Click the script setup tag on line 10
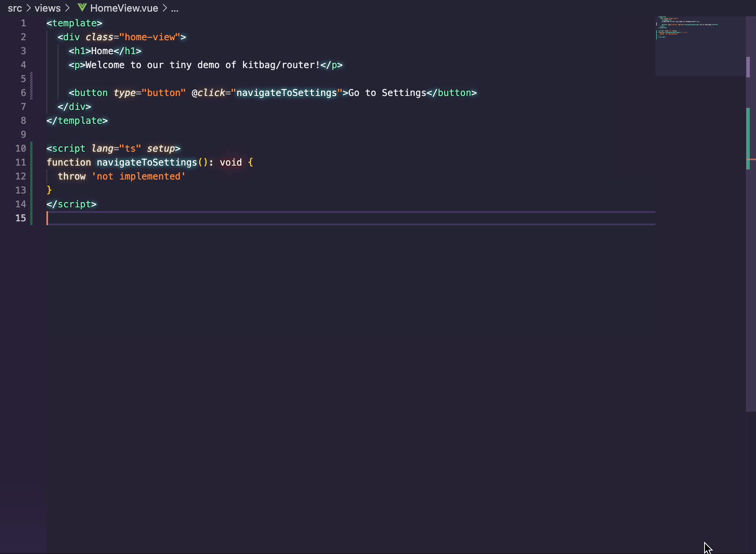This screenshot has height=554, width=756. 113,148
